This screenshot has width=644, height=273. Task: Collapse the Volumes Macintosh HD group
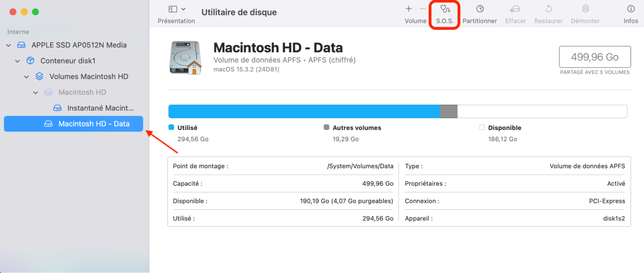point(27,77)
